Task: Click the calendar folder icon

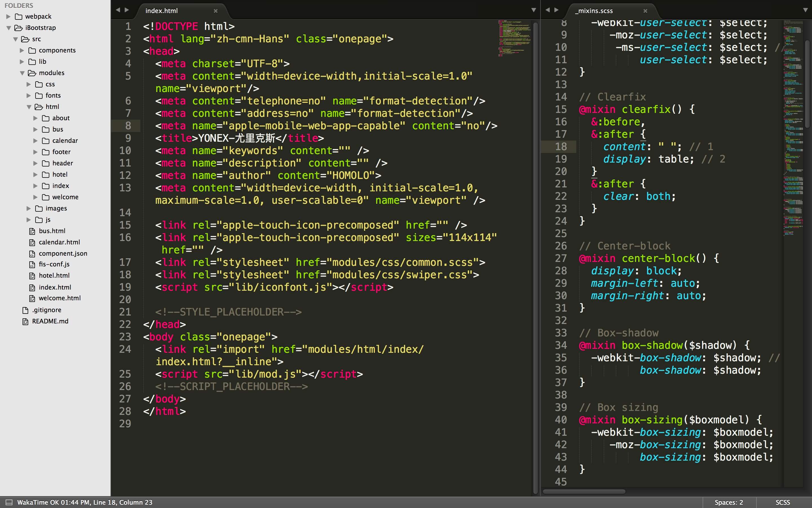Action: click(46, 141)
